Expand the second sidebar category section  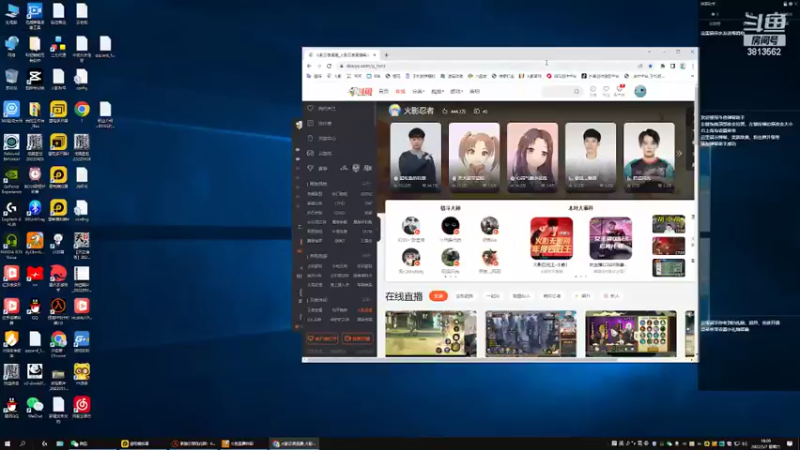tap(366, 256)
